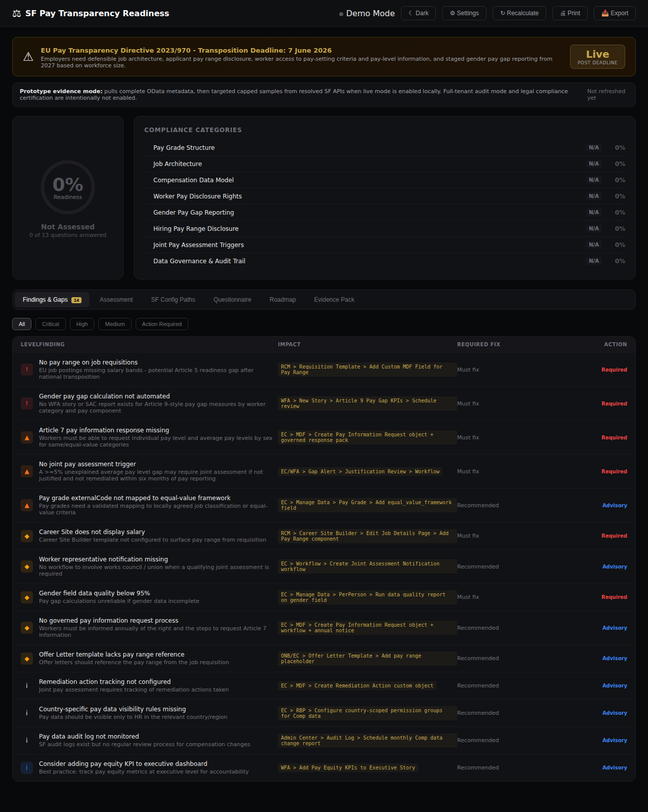Click the info icon for Consider adding pay equity KPI
The image size is (648, 812).
click(27, 767)
